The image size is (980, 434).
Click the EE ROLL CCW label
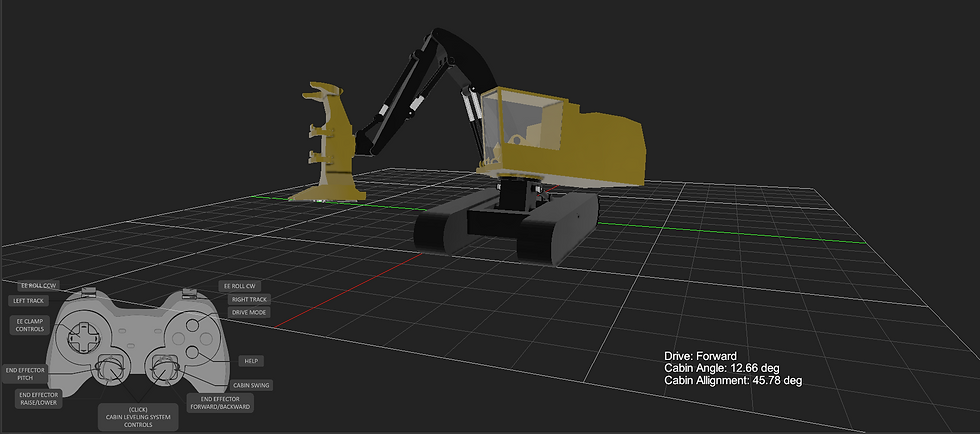pyautogui.click(x=39, y=286)
